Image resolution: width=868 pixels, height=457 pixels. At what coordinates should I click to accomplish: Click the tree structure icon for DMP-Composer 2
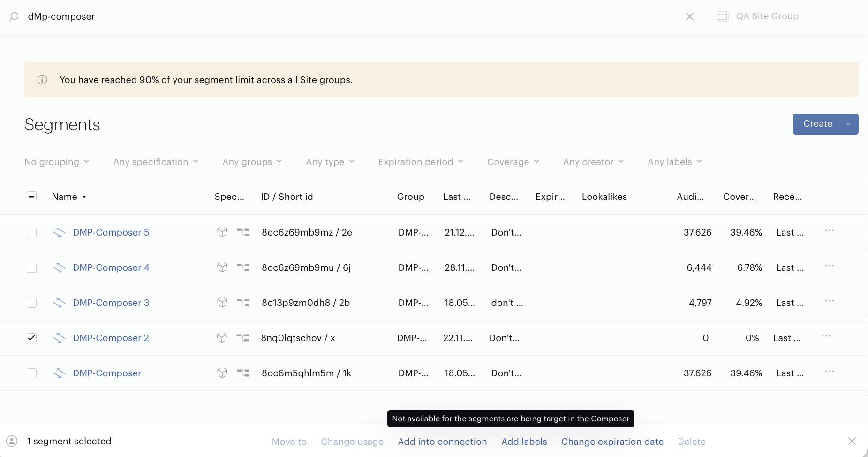coord(242,337)
